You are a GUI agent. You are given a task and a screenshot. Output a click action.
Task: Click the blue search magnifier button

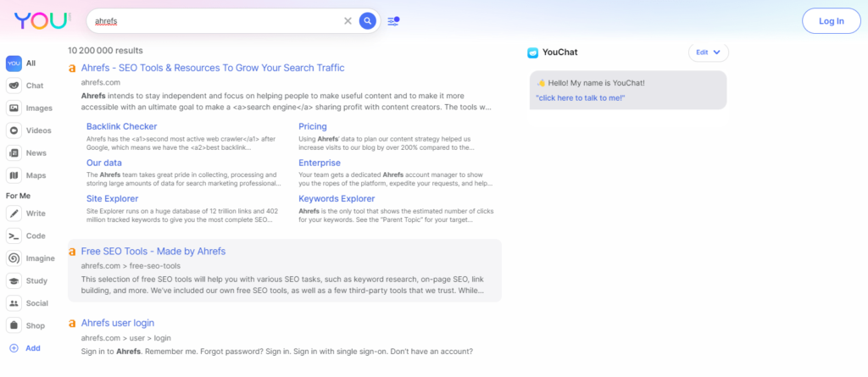click(367, 21)
